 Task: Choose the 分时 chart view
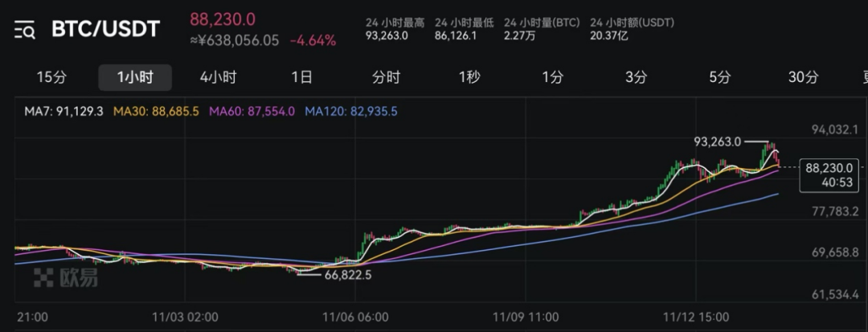point(386,77)
